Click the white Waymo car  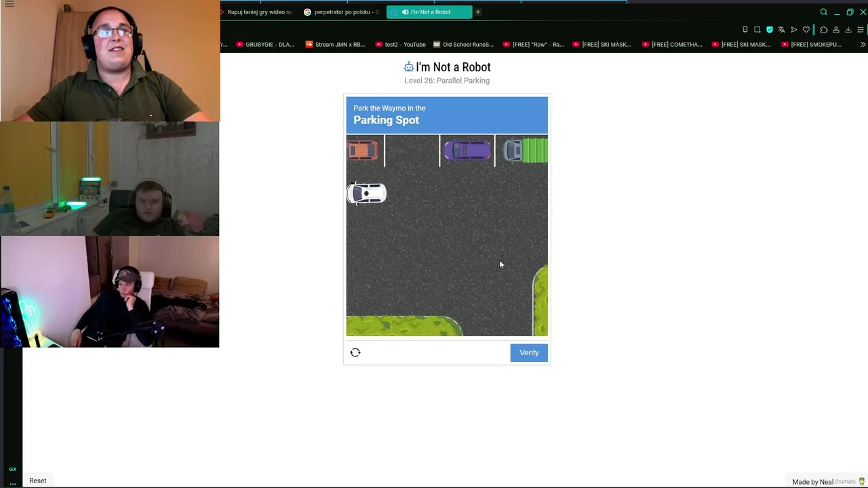point(367,194)
